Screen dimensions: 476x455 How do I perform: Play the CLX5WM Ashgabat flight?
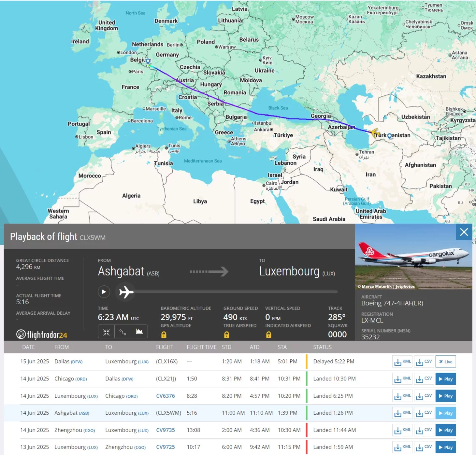446,413
